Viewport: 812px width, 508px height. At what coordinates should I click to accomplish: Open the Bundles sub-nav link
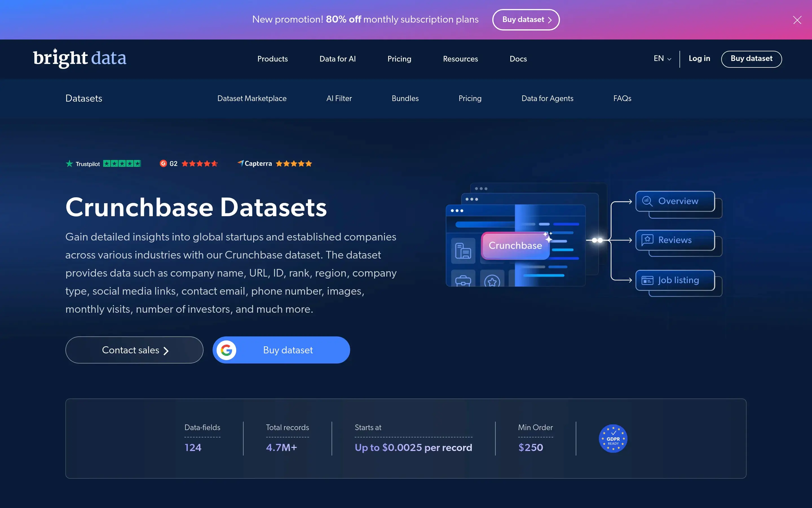pyautogui.click(x=405, y=98)
